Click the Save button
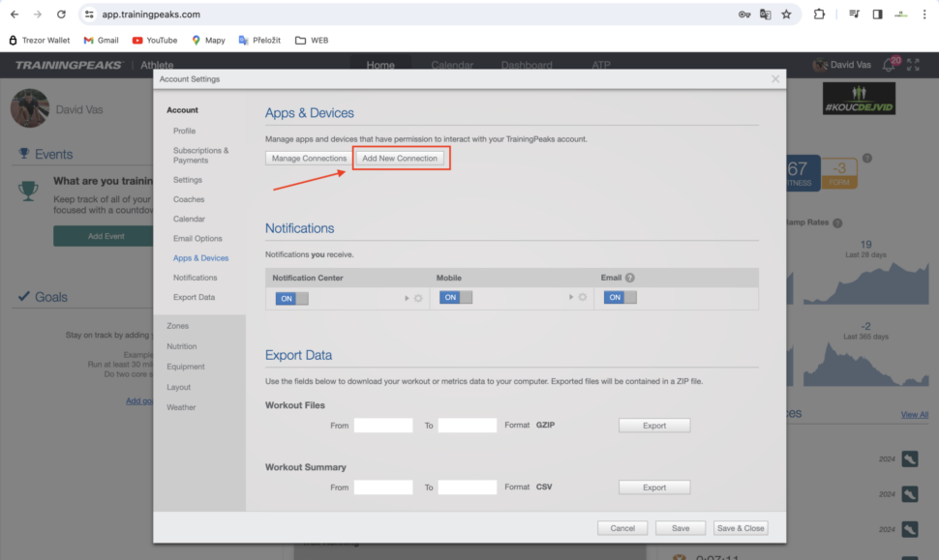Viewport: 939px width, 560px height. [x=681, y=528]
